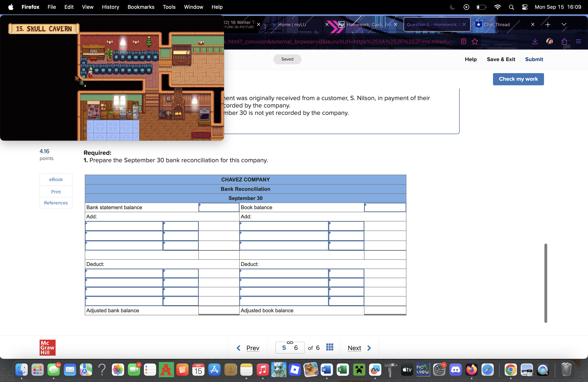
Task: Expand the list all tabs chevron
Action: click(564, 24)
